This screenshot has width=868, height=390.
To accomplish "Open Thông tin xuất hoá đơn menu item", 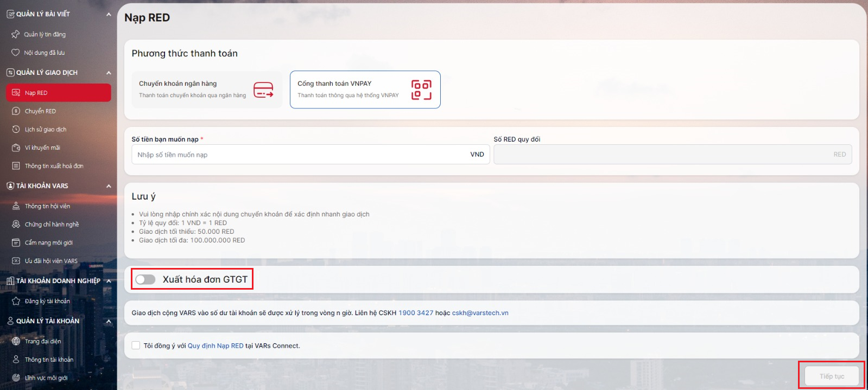I will [54, 166].
